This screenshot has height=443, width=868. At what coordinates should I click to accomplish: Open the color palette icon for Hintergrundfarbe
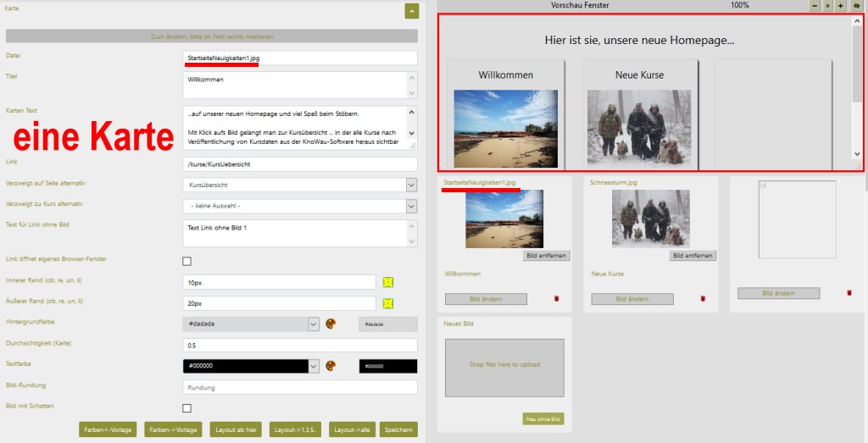click(331, 324)
